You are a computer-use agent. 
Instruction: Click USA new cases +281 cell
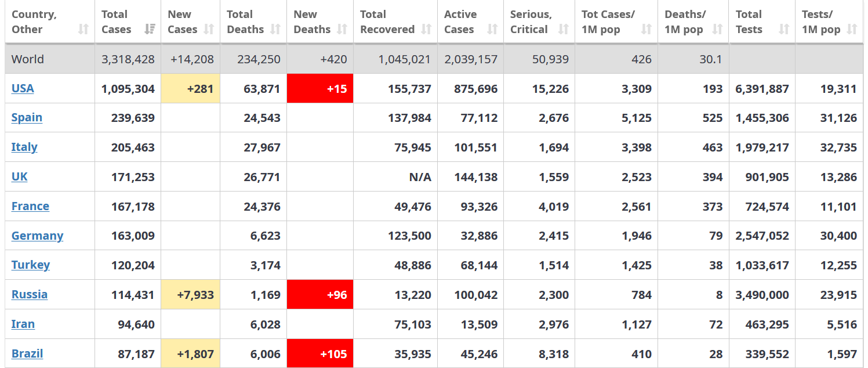point(191,88)
